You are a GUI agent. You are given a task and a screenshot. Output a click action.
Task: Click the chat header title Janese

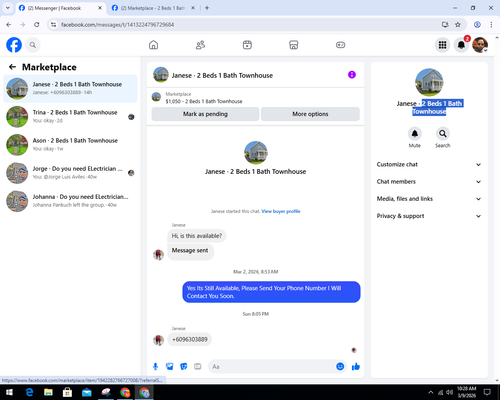point(222,75)
